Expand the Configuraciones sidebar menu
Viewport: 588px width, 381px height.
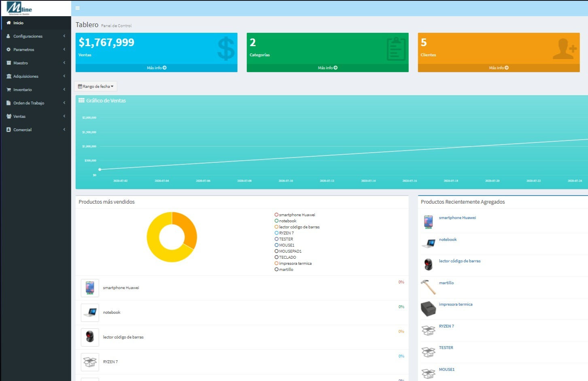coord(28,36)
